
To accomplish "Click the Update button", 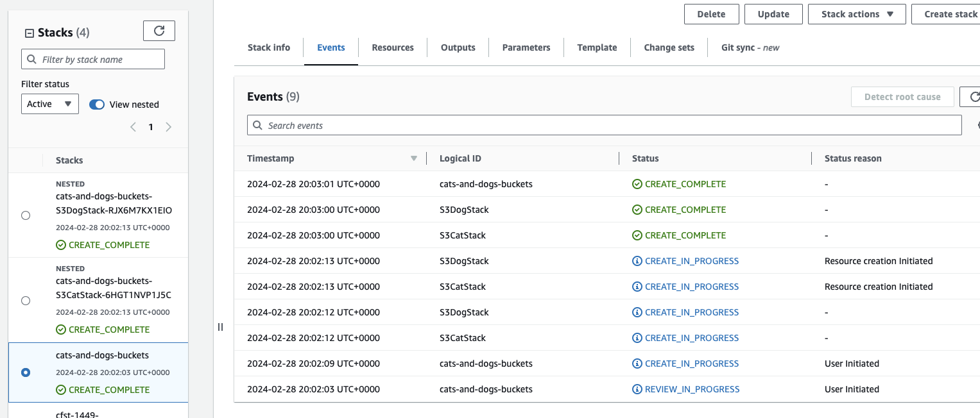I will click(x=773, y=14).
